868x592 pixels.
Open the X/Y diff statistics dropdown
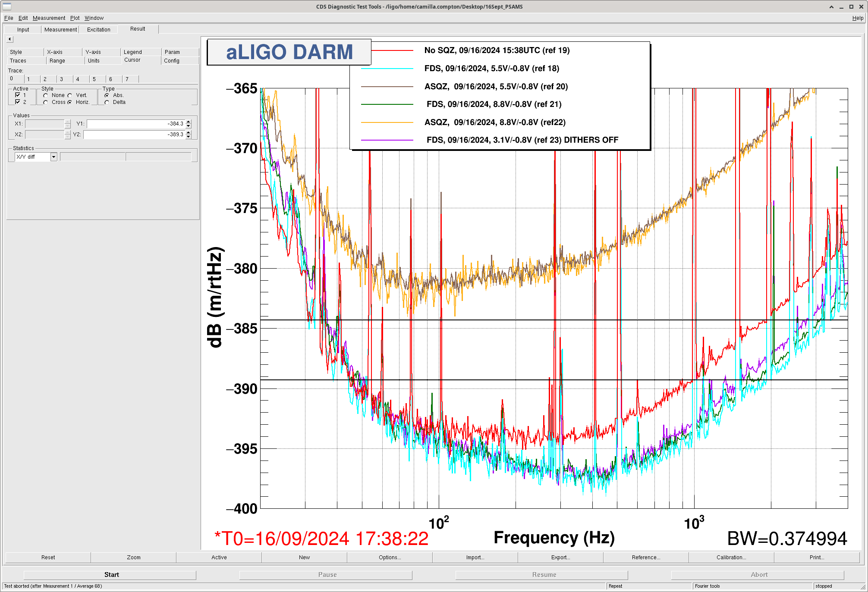click(54, 157)
